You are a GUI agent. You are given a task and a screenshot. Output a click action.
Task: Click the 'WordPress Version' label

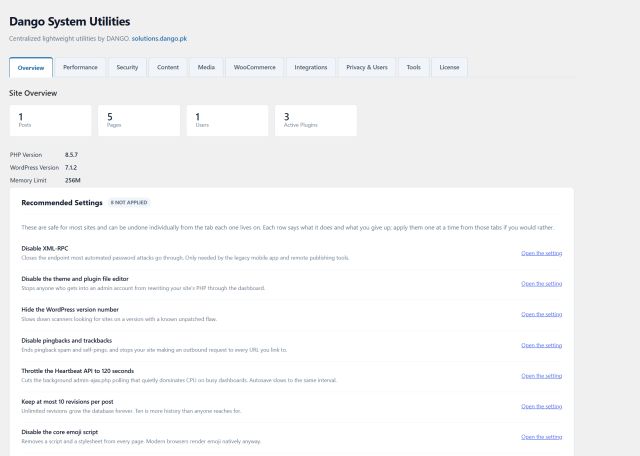34,168
